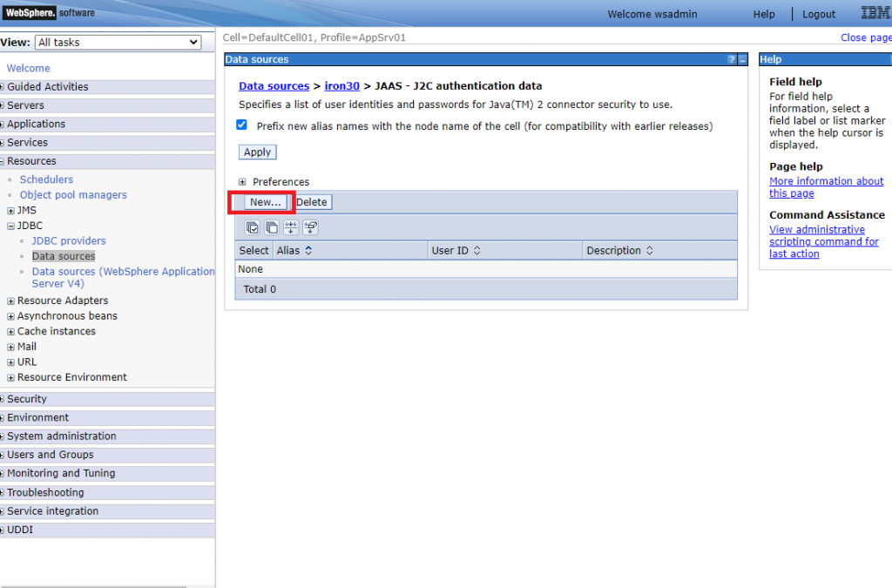Open Data sources (WebSphere Application Server V4) link
Viewport: 892px width, 588px height.
point(123,277)
